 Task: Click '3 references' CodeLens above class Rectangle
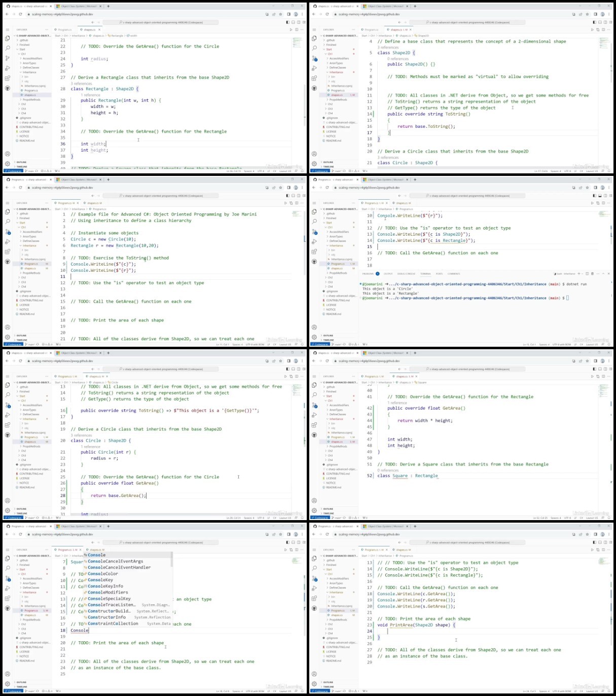(81, 84)
